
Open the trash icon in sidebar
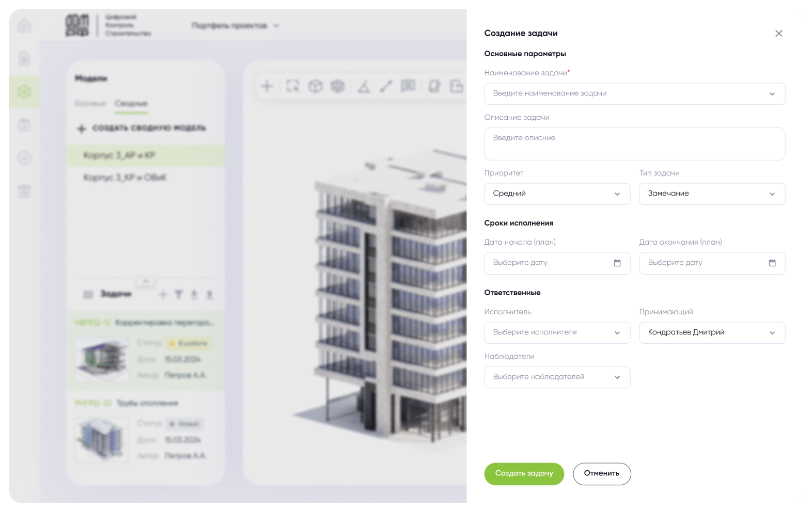click(x=24, y=191)
